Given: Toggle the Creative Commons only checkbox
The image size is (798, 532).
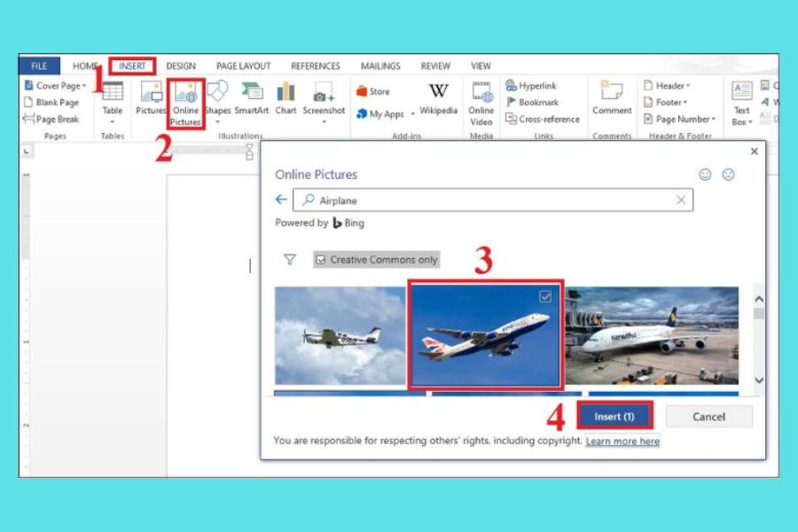Looking at the screenshot, I should click(x=321, y=260).
